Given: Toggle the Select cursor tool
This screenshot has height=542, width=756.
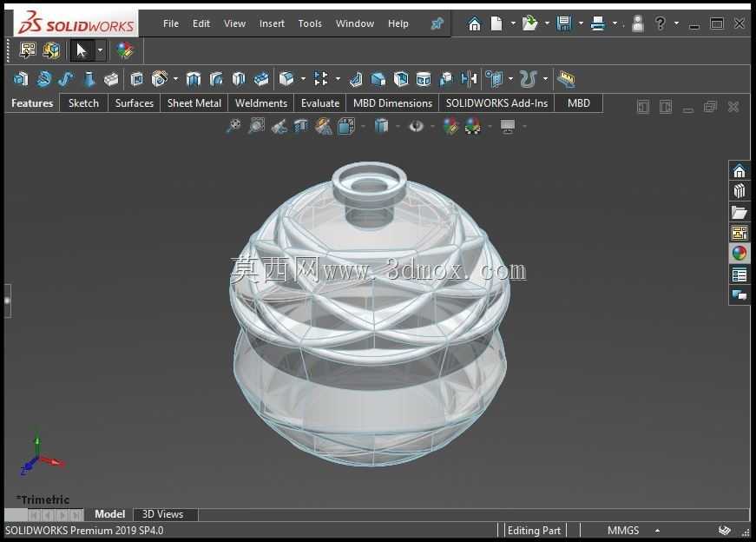Looking at the screenshot, I should click(82, 50).
